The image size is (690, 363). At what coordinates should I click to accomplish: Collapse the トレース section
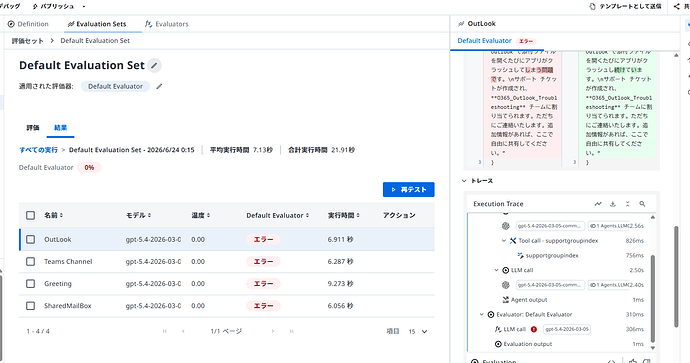coord(464,181)
